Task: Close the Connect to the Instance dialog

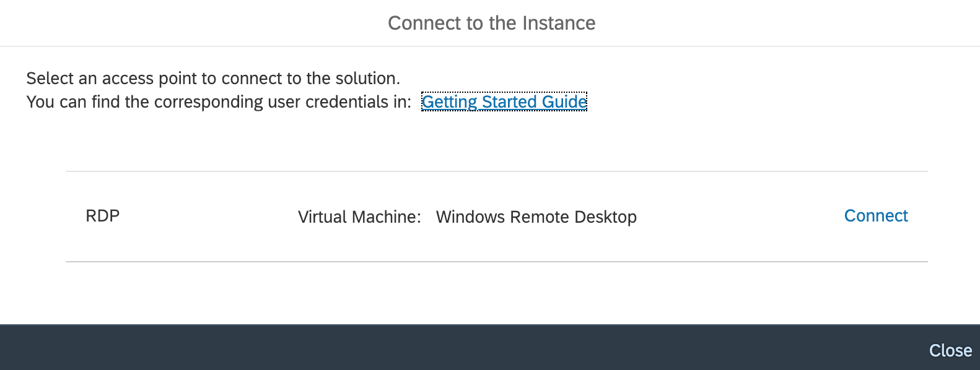Action: click(x=950, y=350)
